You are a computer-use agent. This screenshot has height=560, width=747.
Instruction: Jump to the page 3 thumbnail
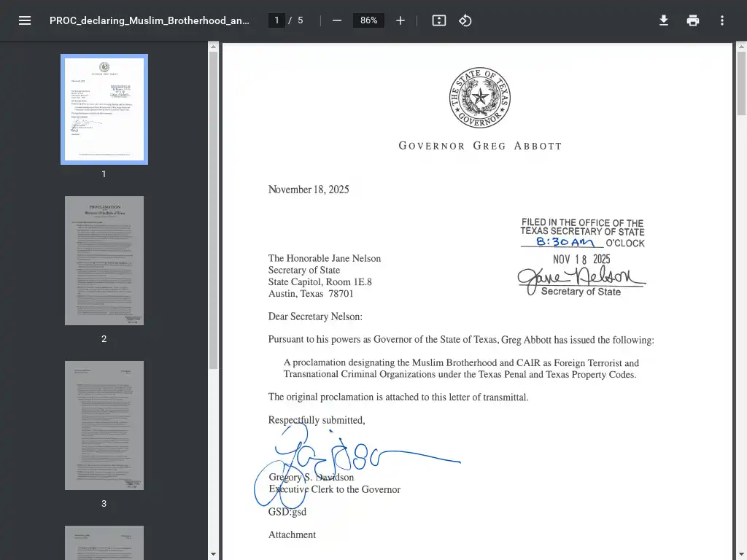pyautogui.click(x=104, y=425)
